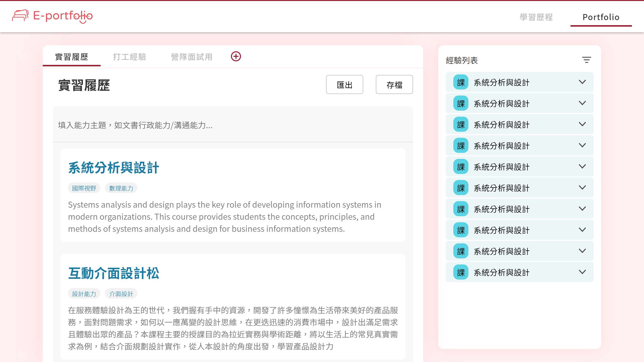644x362 pixels.
Task: Open 學習歷程 in top navigation
Action: click(536, 17)
